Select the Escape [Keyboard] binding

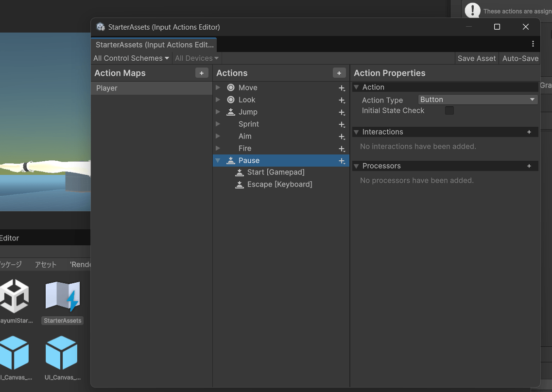coord(279,185)
